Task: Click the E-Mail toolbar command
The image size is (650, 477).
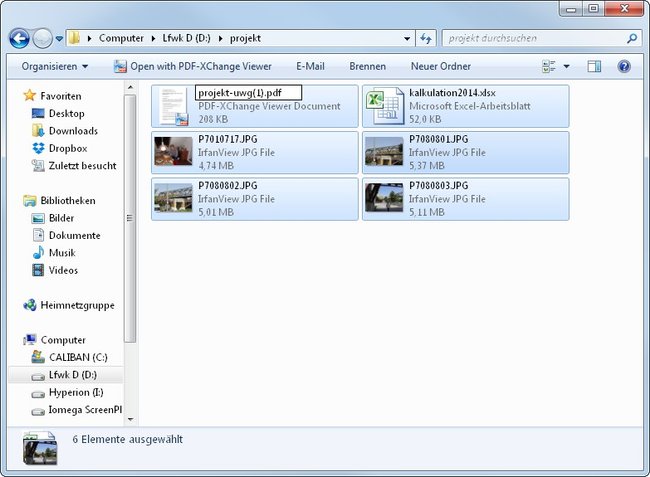Action: [310, 66]
